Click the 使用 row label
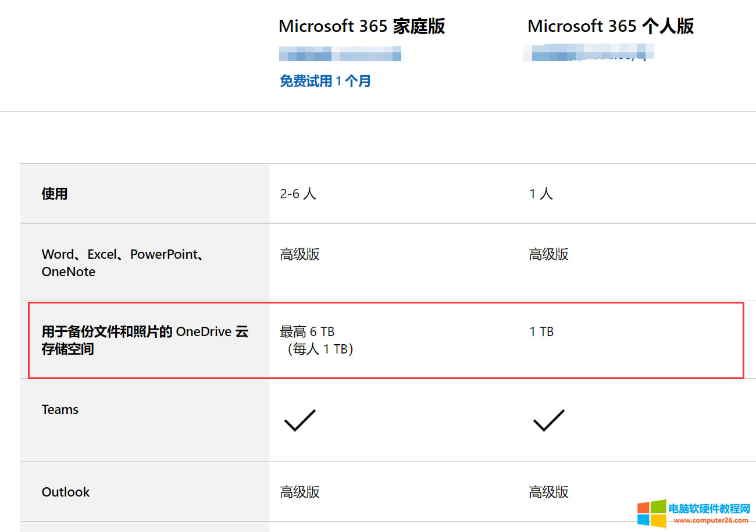Viewport: 756px width, 532px height. 55,194
